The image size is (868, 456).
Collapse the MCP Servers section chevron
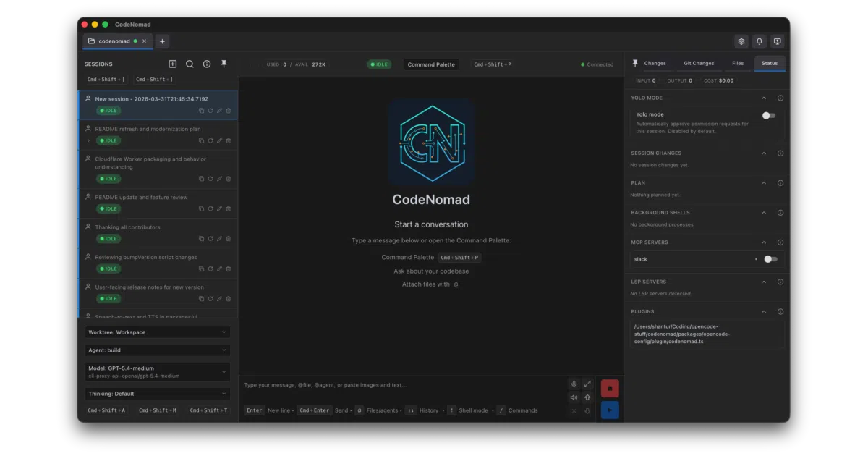(x=764, y=242)
